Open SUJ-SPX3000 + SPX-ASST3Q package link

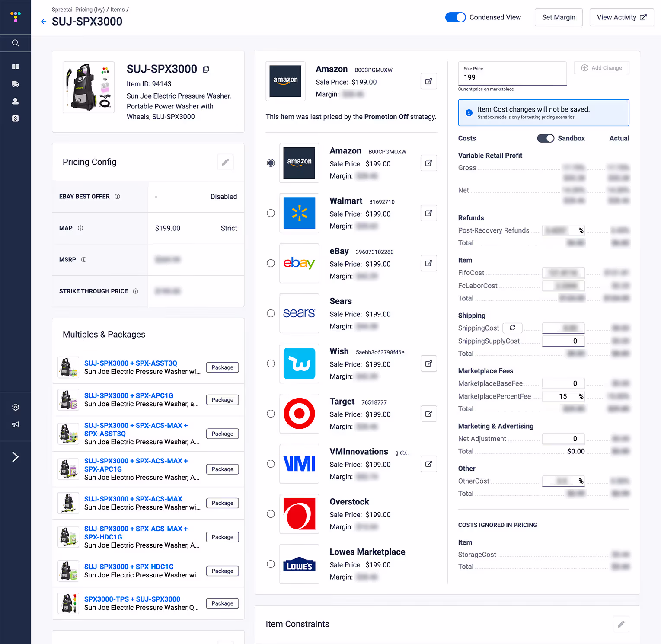coord(131,363)
